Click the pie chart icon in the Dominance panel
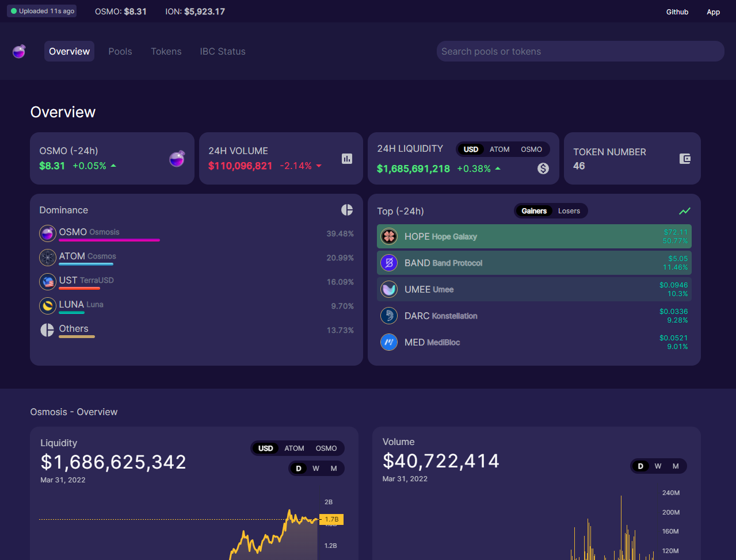The height and width of the screenshot is (560, 736). pos(347,210)
